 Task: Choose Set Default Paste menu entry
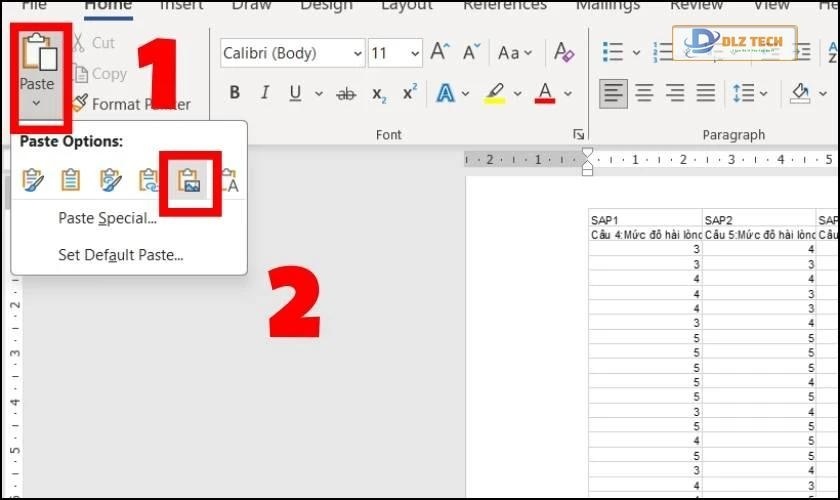tap(120, 255)
